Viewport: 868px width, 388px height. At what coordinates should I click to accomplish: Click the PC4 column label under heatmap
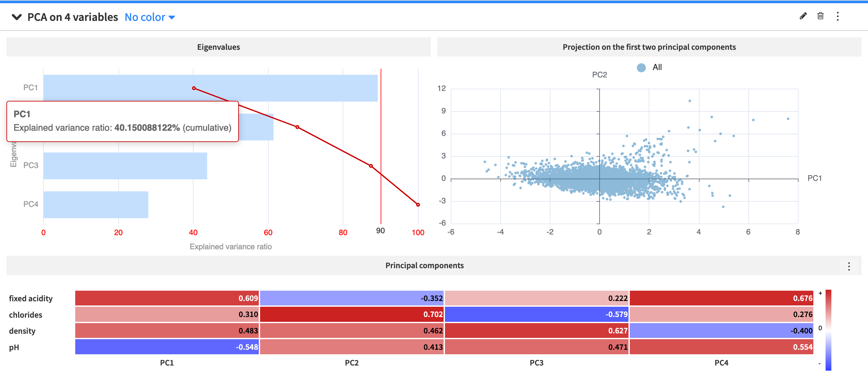[721, 363]
